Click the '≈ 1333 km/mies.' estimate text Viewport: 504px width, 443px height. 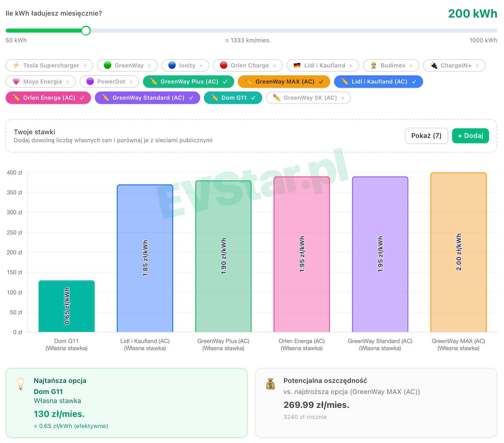(x=248, y=40)
